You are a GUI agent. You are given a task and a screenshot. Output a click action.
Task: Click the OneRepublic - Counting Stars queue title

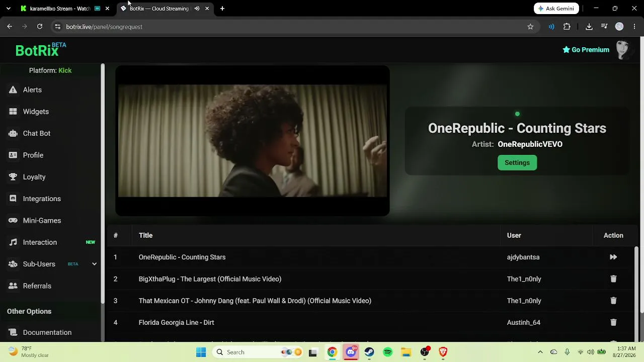(182, 257)
